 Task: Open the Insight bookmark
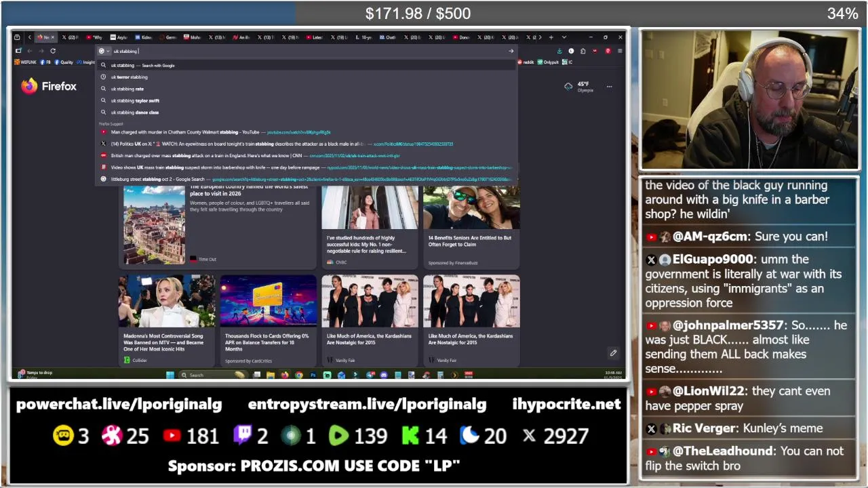pyautogui.click(x=85, y=62)
